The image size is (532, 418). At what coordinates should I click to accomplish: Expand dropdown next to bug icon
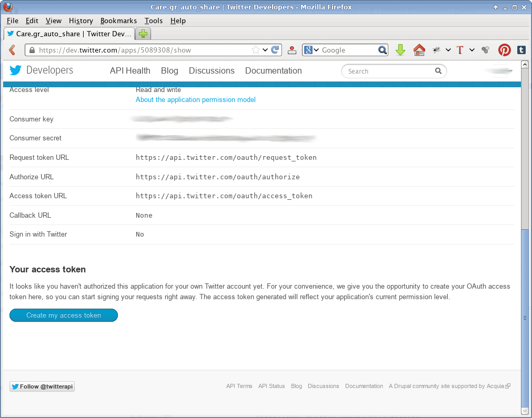(448, 50)
